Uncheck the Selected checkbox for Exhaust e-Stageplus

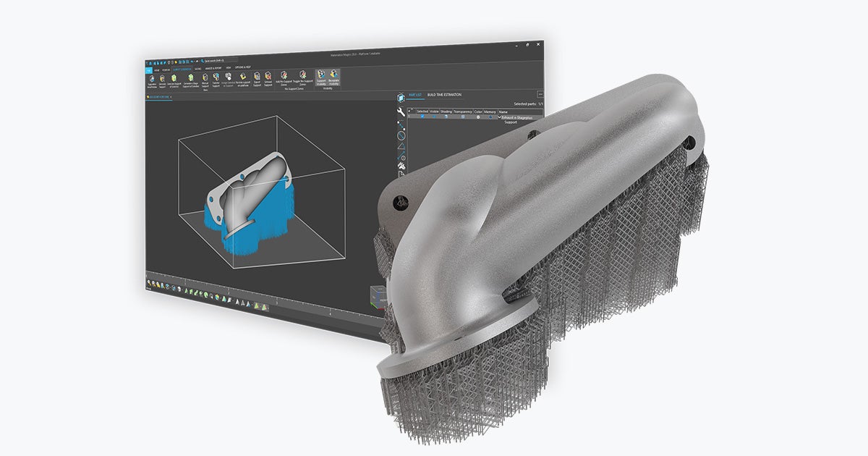pyautogui.click(x=422, y=116)
